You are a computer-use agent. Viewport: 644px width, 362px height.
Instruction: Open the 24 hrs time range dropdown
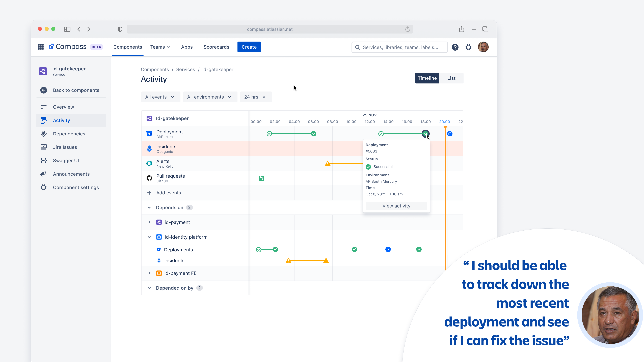tap(256, 97)
